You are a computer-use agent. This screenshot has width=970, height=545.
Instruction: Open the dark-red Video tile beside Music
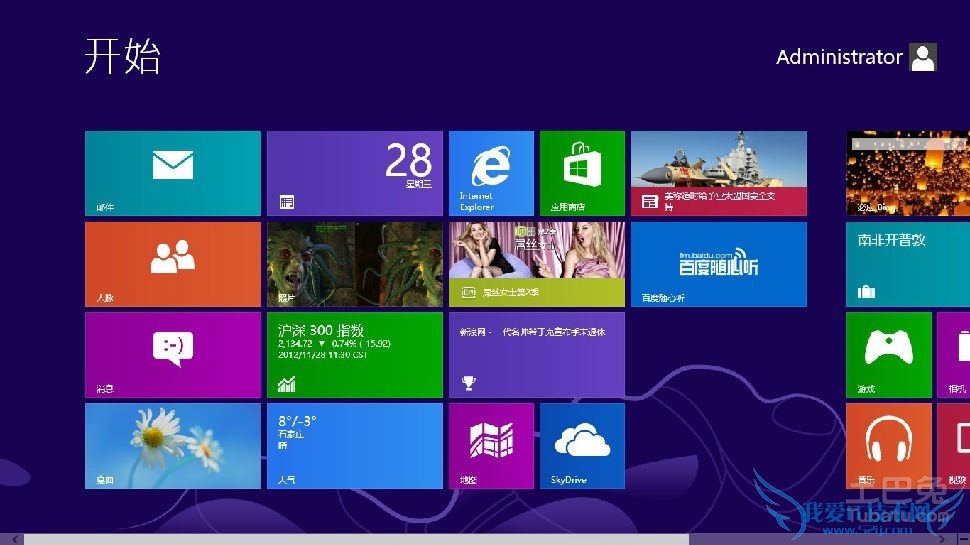tap(953, 446)
